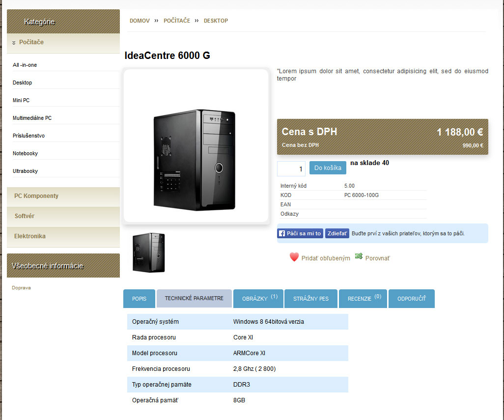Click the Interný kód value 5.00

[x=349, y=186]
